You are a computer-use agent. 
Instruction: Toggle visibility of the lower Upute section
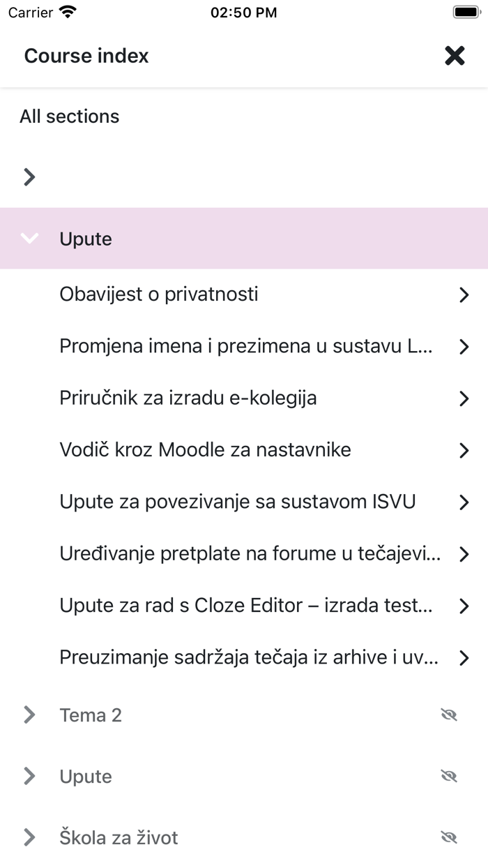click(x=449, y=776)
